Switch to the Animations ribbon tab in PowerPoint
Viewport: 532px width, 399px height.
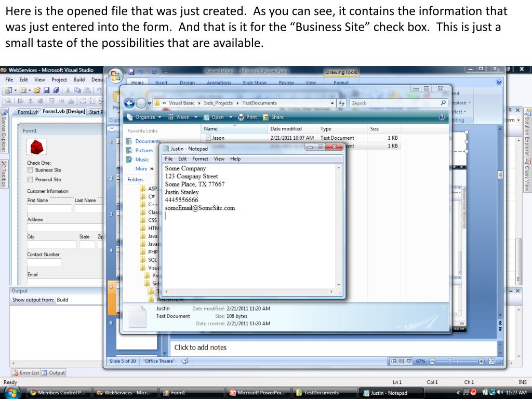219,83
